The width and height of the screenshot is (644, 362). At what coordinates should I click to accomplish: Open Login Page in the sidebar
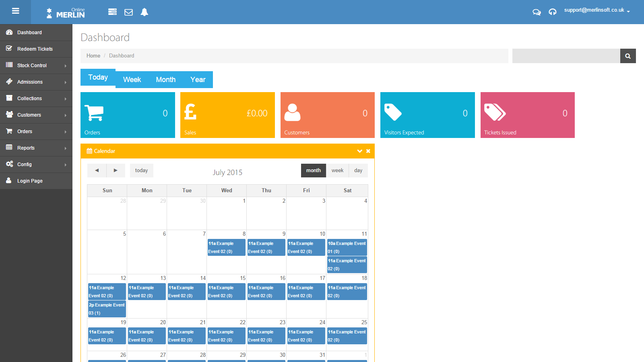tap(36, 181)
